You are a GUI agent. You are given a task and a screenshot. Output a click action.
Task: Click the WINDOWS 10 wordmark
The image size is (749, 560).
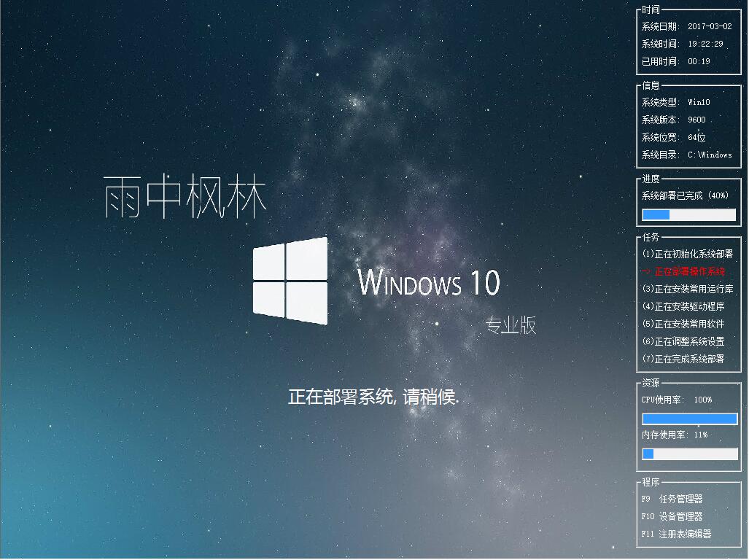coord(429,282)
